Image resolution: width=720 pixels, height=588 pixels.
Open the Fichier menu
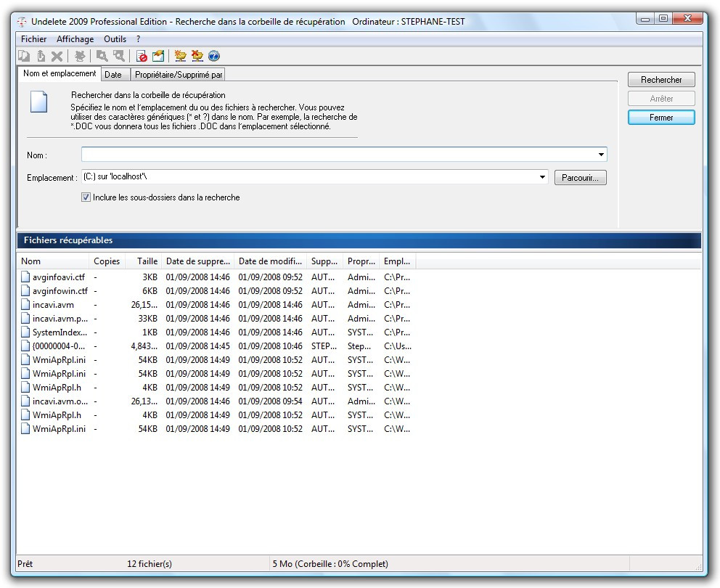[x=33, y=39]
